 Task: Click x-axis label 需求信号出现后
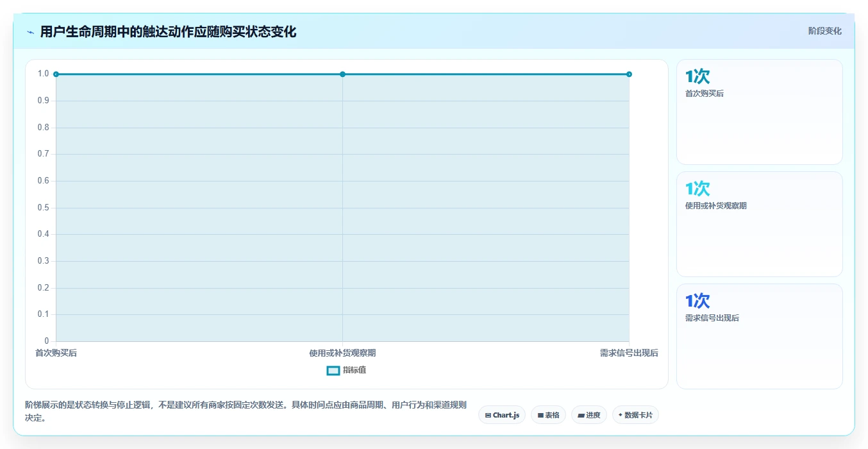(629, 353)
